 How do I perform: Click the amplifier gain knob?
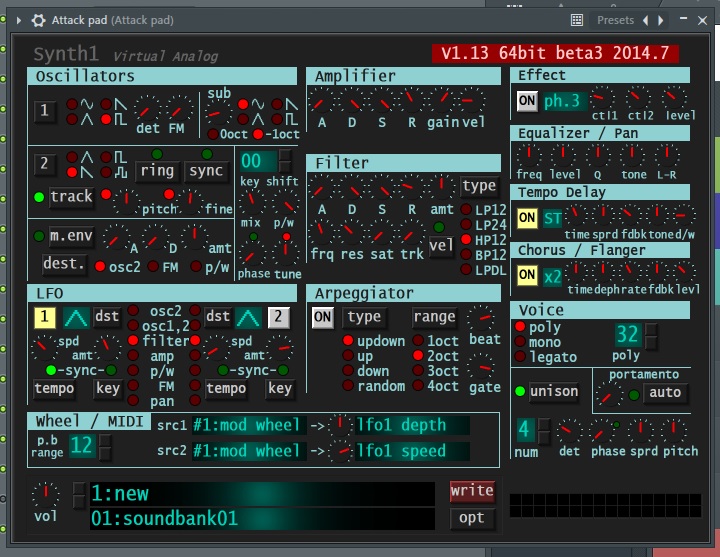coord(443,101)
